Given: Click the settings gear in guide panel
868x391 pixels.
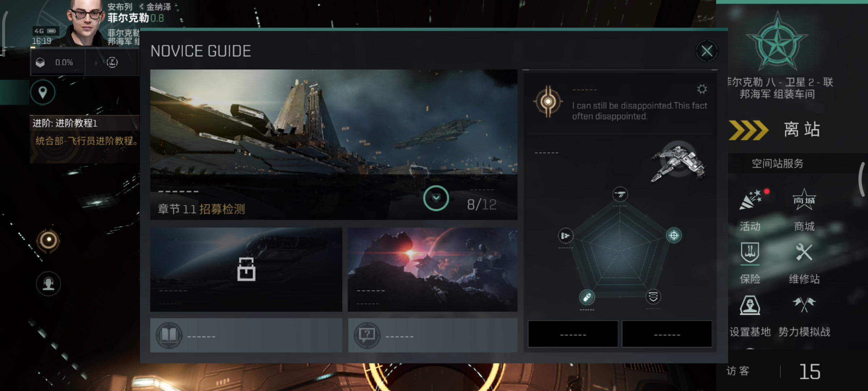Looking at the screenshot, I should [702, 89].
